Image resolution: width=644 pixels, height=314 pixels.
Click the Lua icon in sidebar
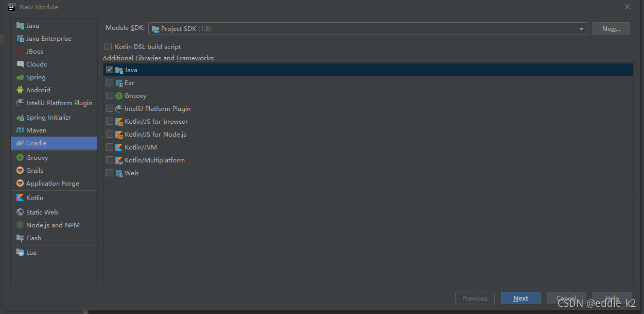click(20, 253)
